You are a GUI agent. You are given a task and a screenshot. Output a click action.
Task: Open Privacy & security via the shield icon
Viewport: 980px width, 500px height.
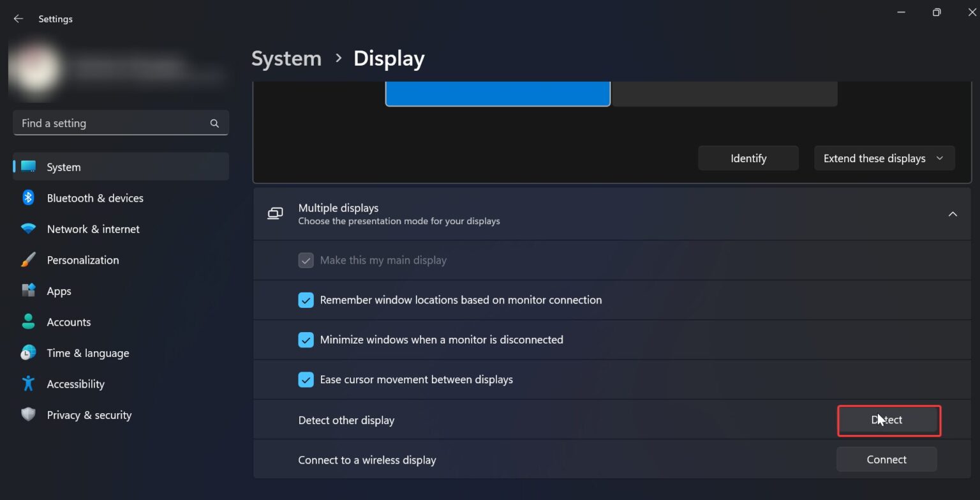[28, 414]
